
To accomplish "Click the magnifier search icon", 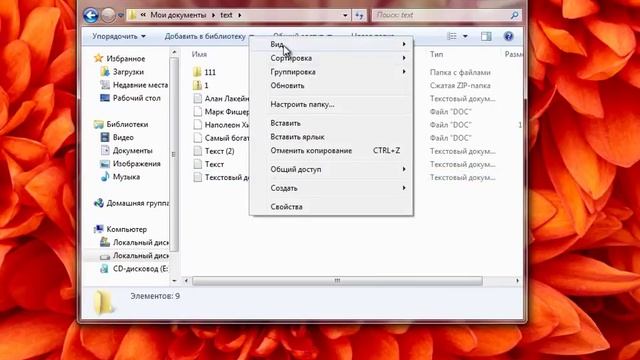I will pos(514,15).
